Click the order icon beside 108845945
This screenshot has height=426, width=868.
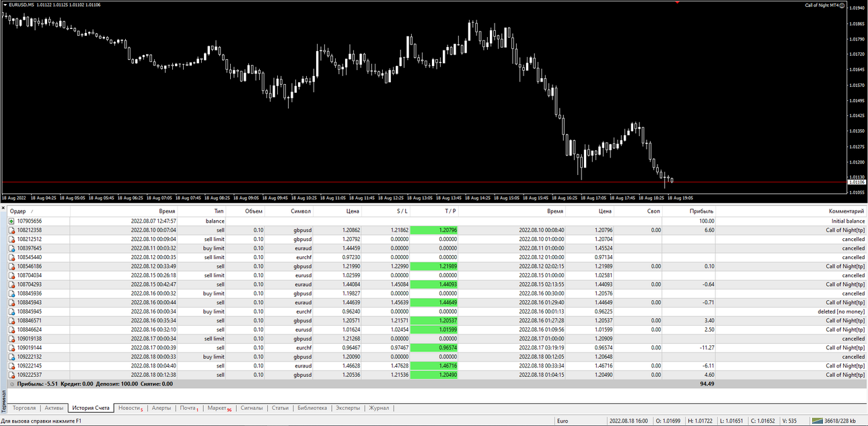(x=11, y=312)
